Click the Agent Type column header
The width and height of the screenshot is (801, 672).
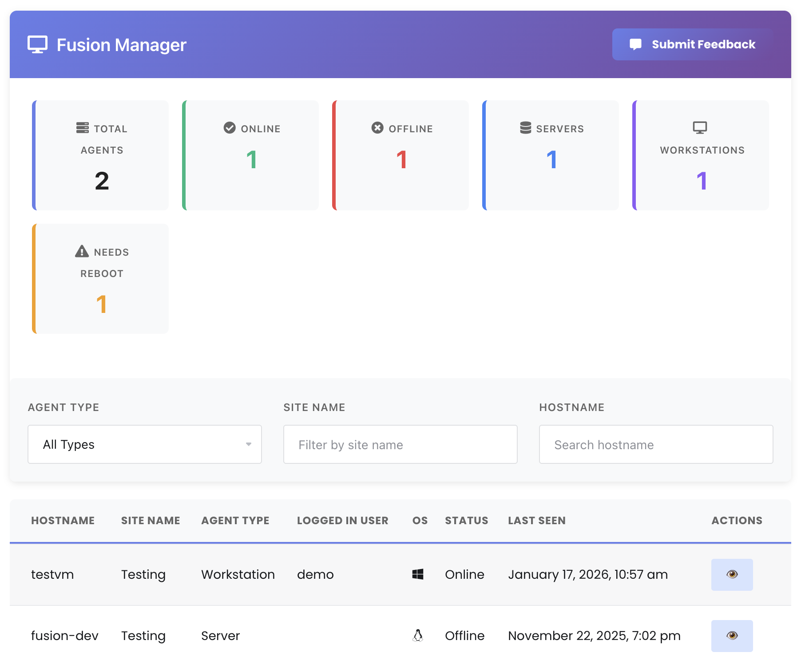pos(235,521)
